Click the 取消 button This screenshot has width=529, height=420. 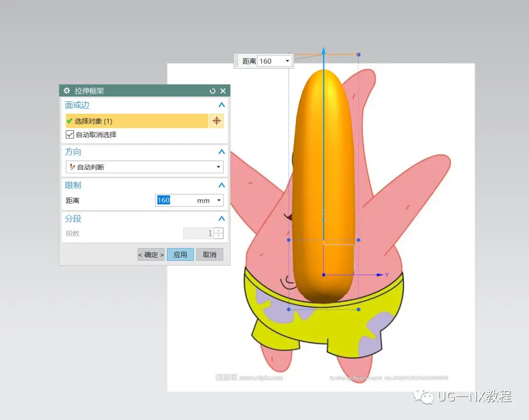click(x=210, y=254)
